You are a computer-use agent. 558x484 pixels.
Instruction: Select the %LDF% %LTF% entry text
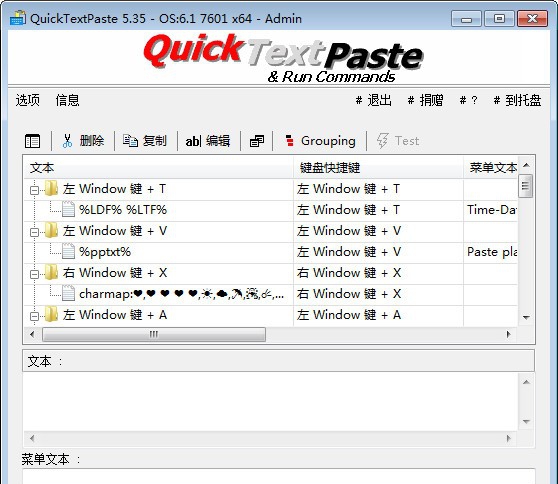click(x=123, y=210)
